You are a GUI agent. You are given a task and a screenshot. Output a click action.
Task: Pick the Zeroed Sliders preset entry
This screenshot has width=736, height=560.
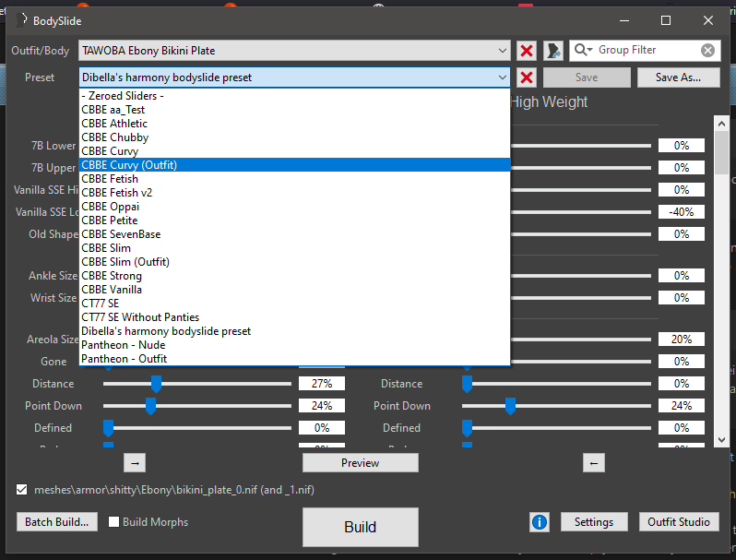point(123,96)
